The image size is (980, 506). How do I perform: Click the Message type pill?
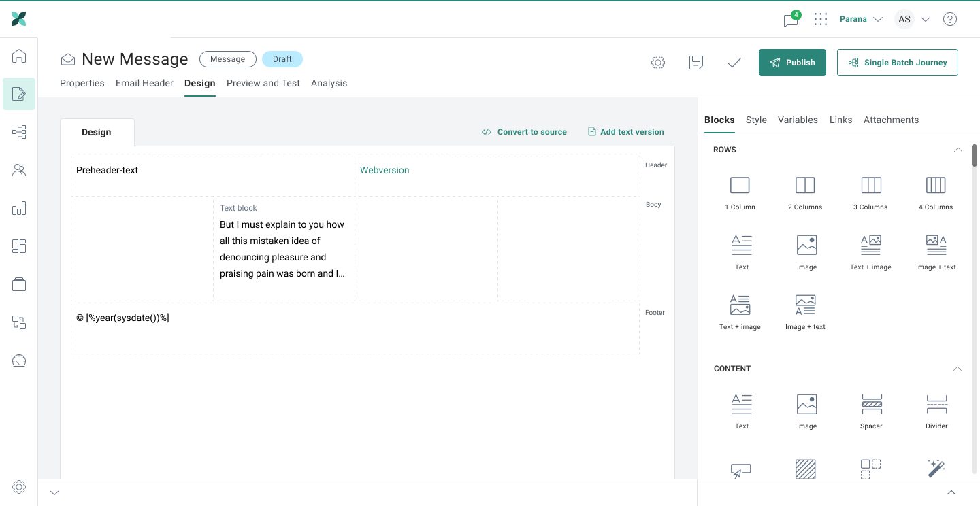coord(227,59)
